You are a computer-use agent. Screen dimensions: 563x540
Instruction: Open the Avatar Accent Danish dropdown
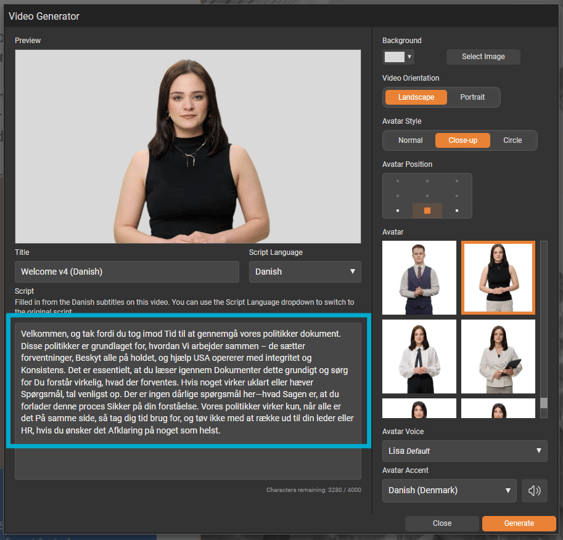[x=449, y=490]
